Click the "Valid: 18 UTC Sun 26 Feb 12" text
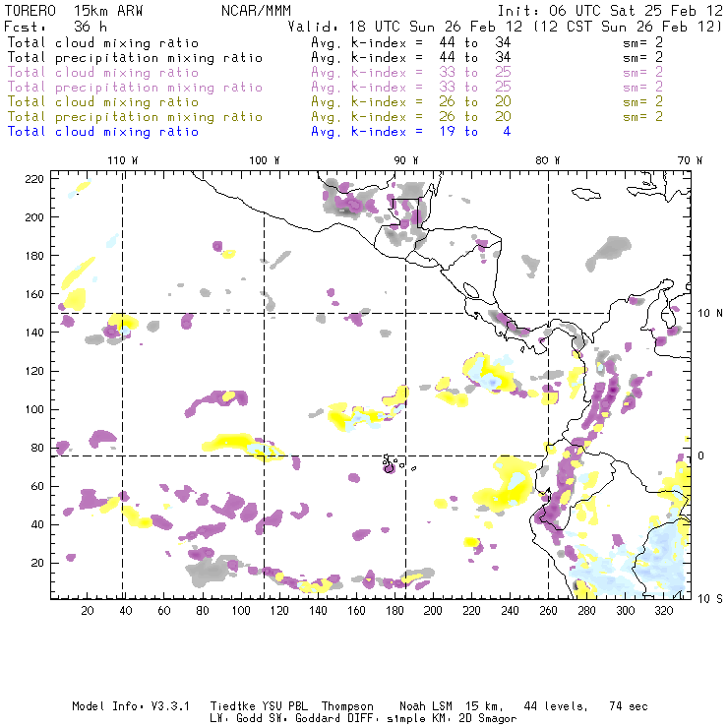Image resolution: width=728 pixels, height=728 pixels. pos(405,27)
